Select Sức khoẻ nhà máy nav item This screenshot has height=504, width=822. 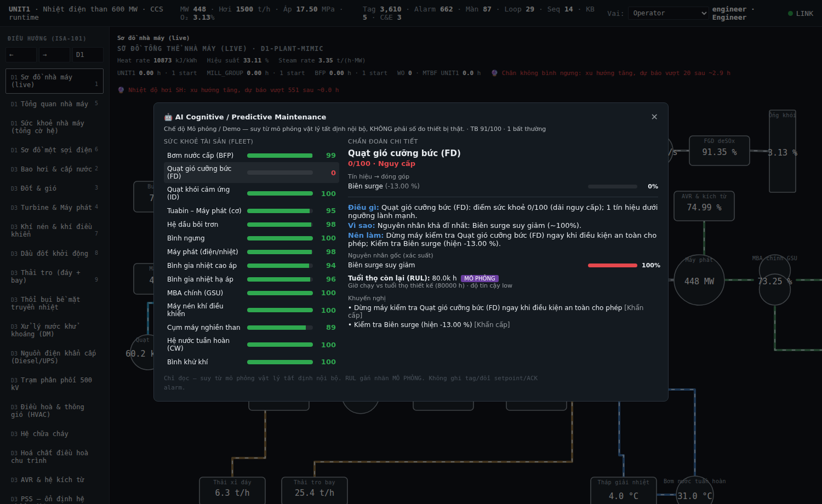click(x=54, y=127)
